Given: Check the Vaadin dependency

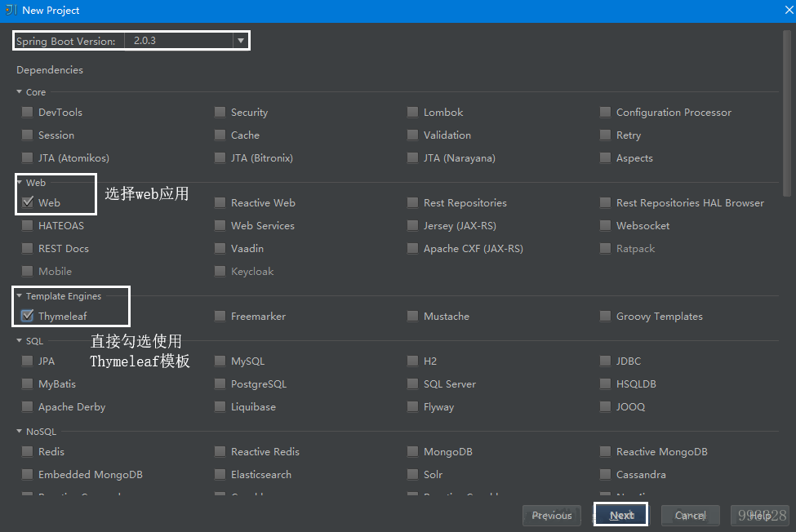Looking at the screenshot, I should (x=220, y=248).
